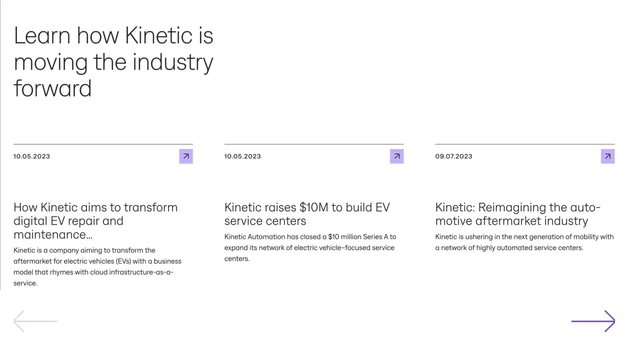Click the 'Learn how Kinetic is moving the industry forward' heading
The height and width of the screenshot is (364, 628).
pyautogui.click(x=114, y=62)
